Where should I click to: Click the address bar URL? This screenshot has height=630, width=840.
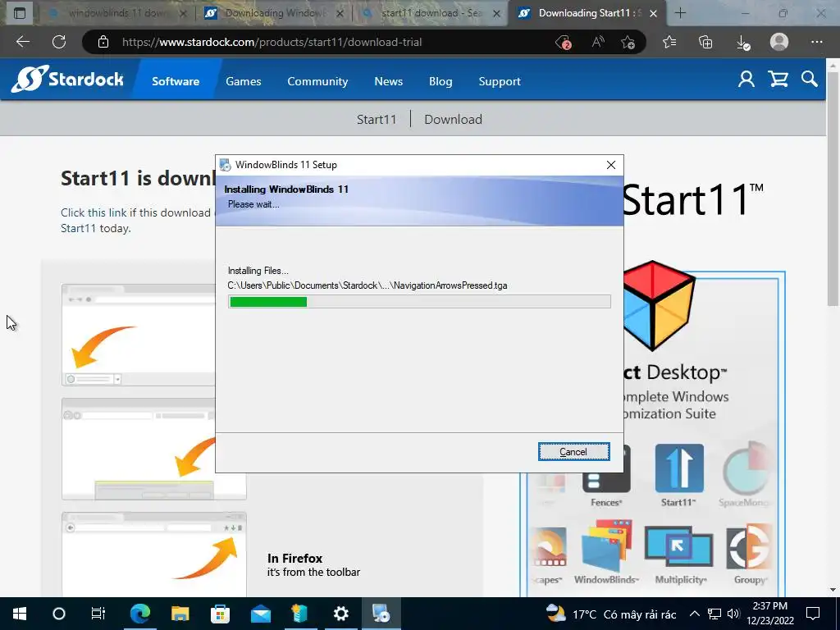point(272,43)
